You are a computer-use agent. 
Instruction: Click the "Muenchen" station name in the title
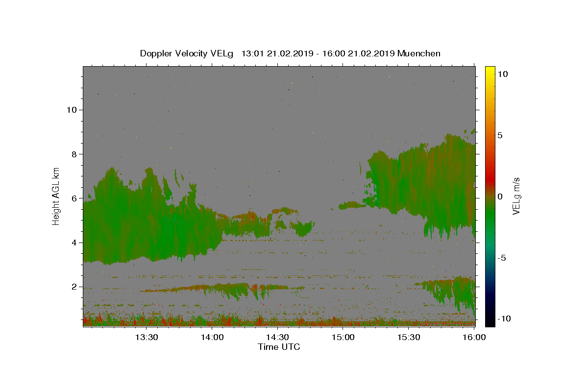pyautogui.click(x=419, y=53)
